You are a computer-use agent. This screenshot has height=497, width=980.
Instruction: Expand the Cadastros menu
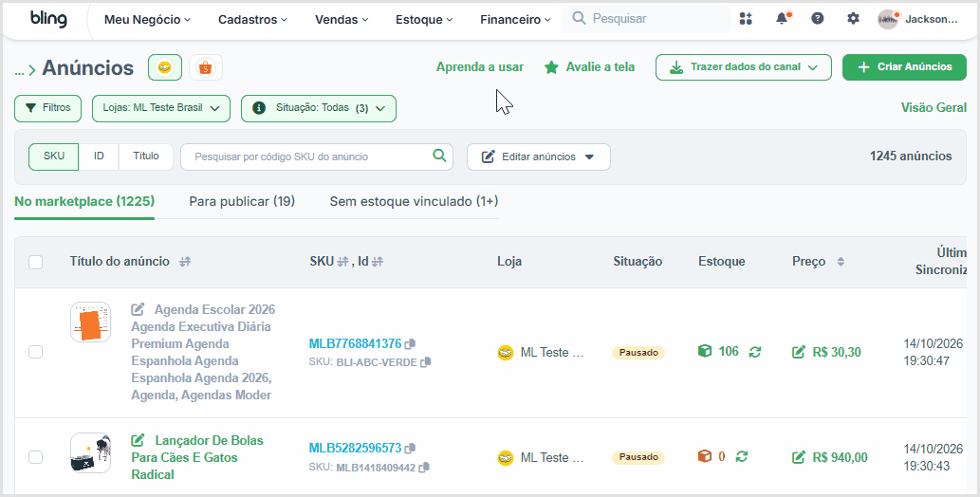point(252,19)
